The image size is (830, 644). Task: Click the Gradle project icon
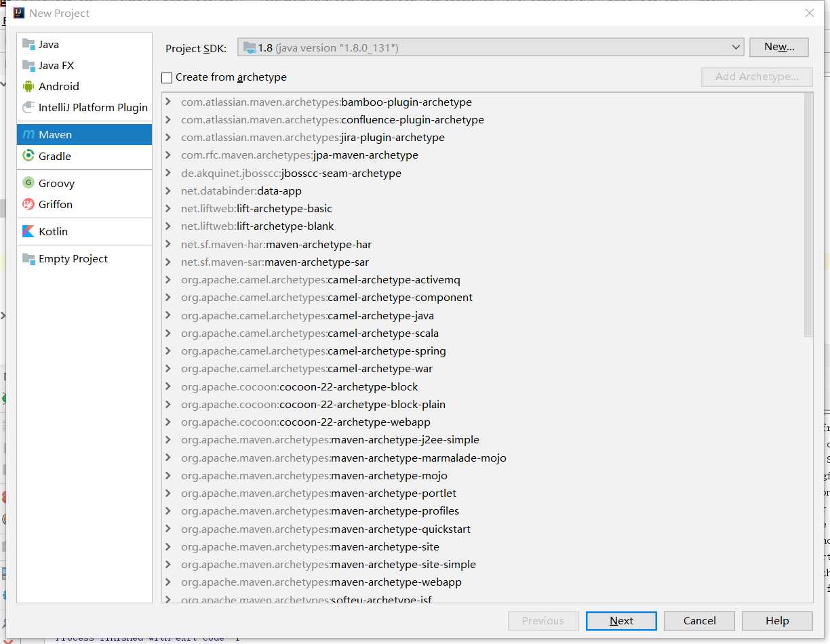pos(28,156)
